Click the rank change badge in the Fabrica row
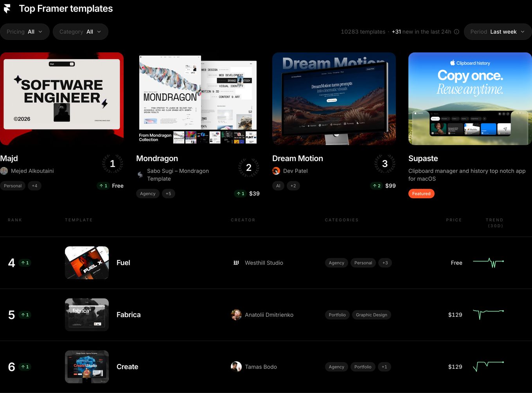This screenshot has width=532, height=393. pos(25,315)
